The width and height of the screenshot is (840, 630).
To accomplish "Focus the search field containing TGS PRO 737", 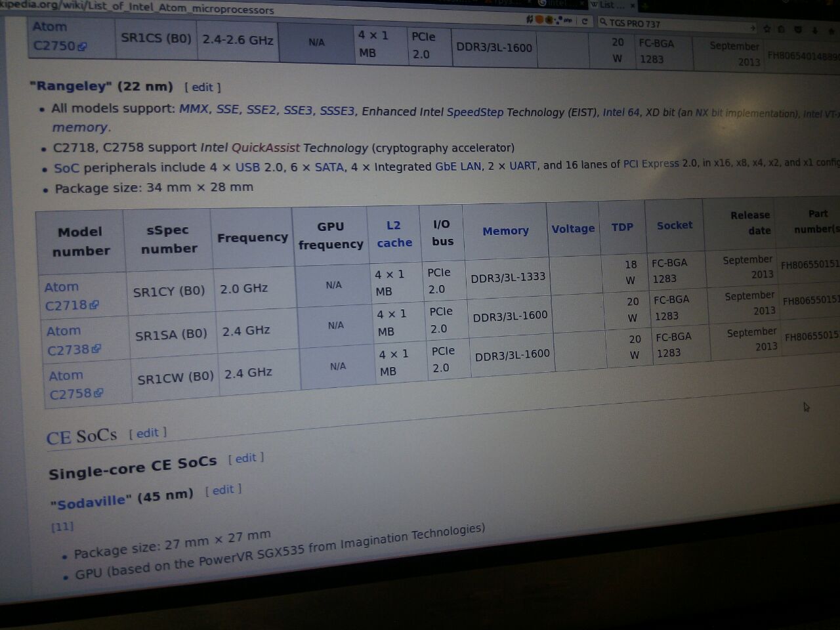I will point(676,25).
